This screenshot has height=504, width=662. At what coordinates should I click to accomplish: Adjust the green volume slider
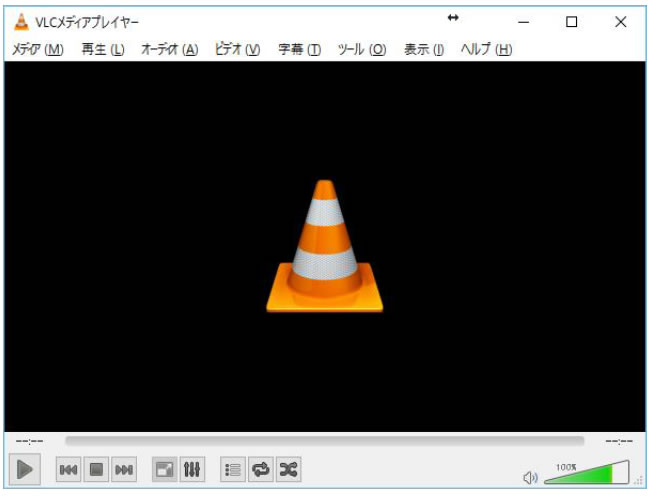[587, 473]
